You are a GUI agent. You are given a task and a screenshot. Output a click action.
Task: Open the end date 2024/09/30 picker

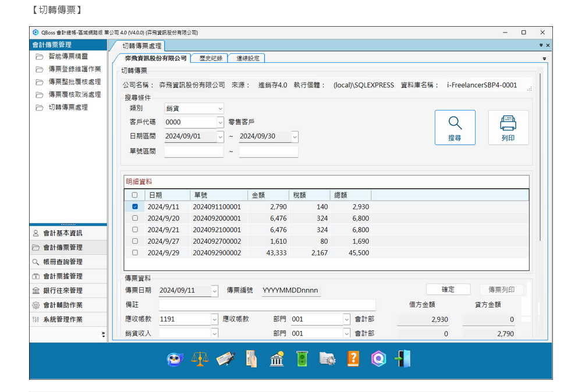tap(294, 137)
